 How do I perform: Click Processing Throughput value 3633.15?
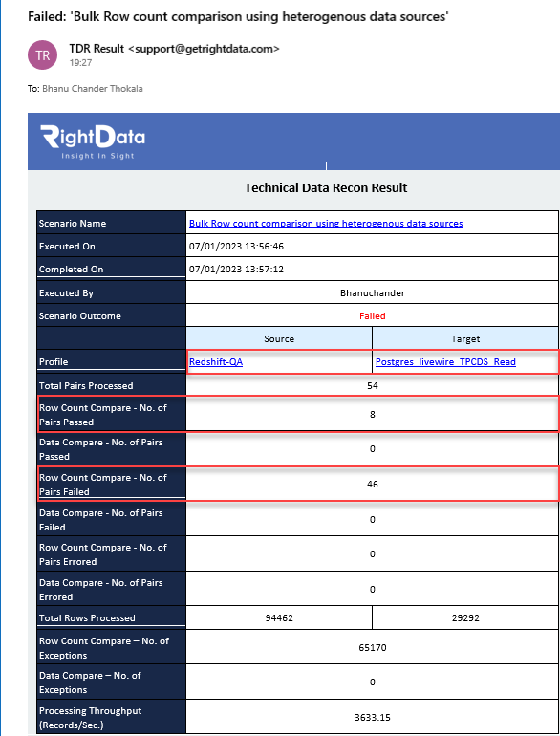tap(373, 717)
